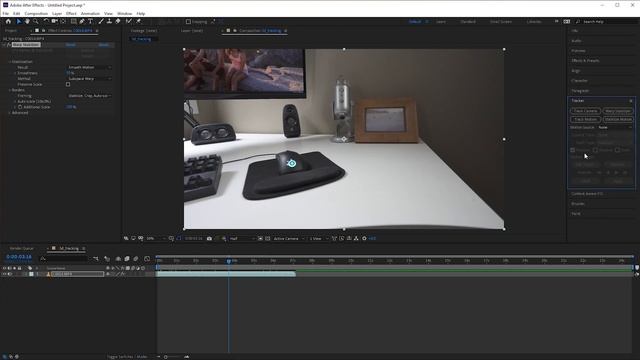This screenshot has width=640, height=360.
Task: Toggle the transparency grid button in viewer
Action: coord(268,238)
